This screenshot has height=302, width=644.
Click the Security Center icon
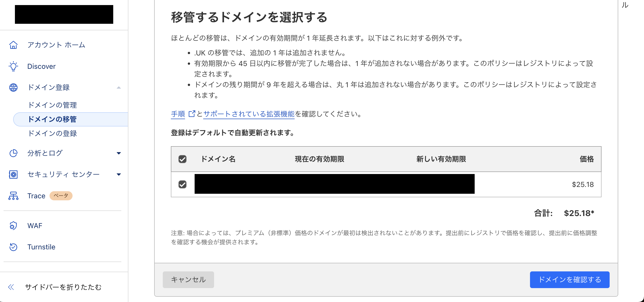pos(13,175)
